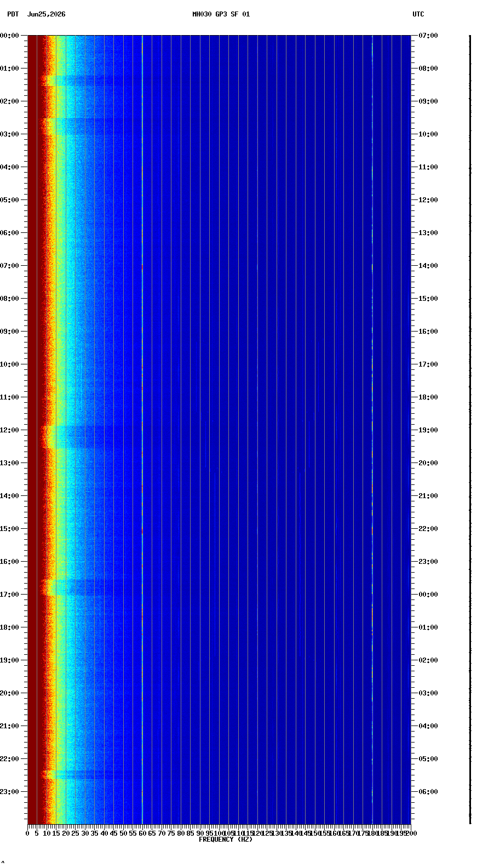Click the Jun25,2026 date label
Image resolution: width=494 pixels, height=868 pixels.
pos(46,14)
